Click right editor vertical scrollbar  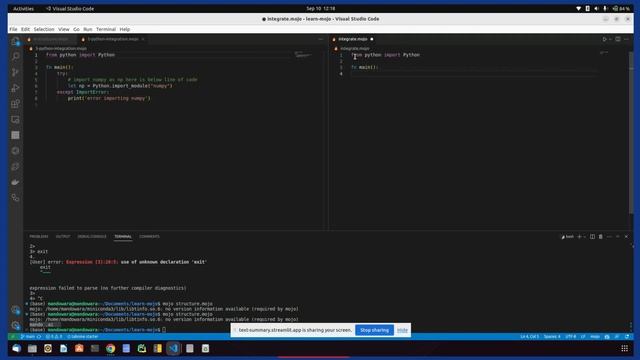(631, 133)
